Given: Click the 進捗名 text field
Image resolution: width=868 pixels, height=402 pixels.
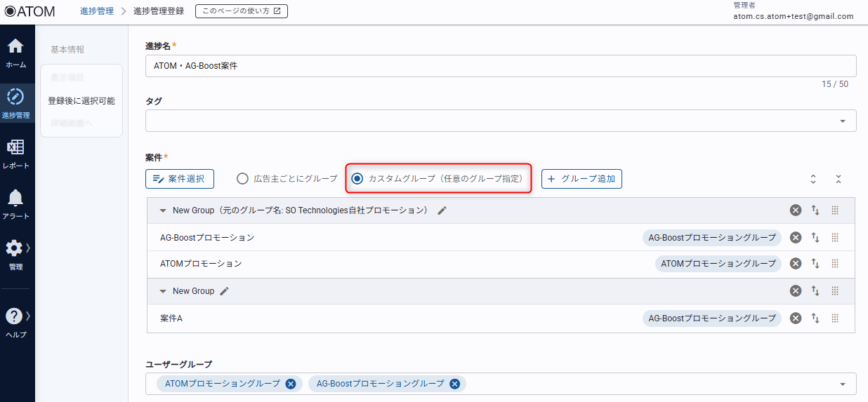Looking at the screenshot, I should click(x=500, y=66).
